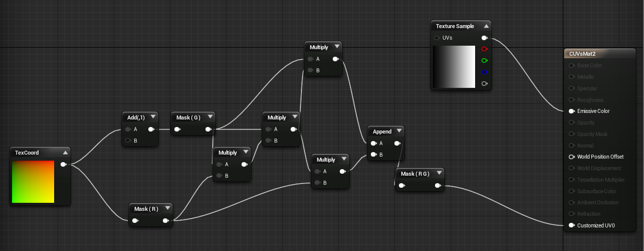Click the UVs input pin on Texture Sample
The width and height of the screenshot is (644, 251).
click(437, 38)
